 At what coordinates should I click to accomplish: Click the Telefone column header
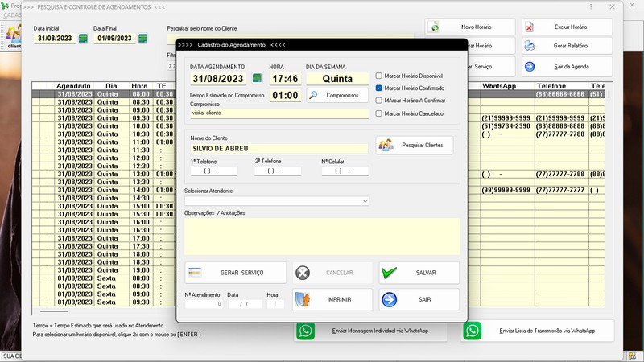pyautogui.click(x=551, y=86)
